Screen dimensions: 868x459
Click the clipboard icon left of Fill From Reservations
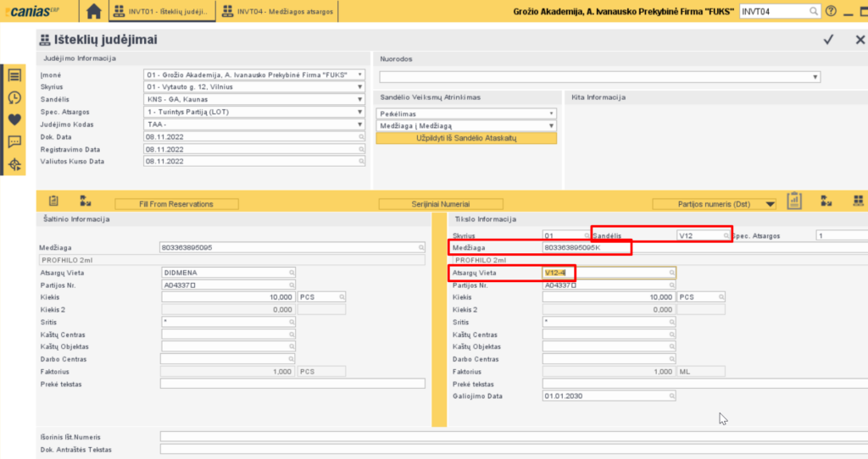(53, 201)
